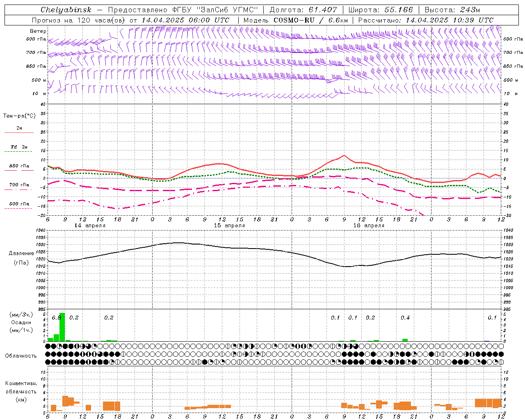Select the 'Высота: 243м' elevation text
This screenshot has height=420, width=525.
(x=452, y=10)
